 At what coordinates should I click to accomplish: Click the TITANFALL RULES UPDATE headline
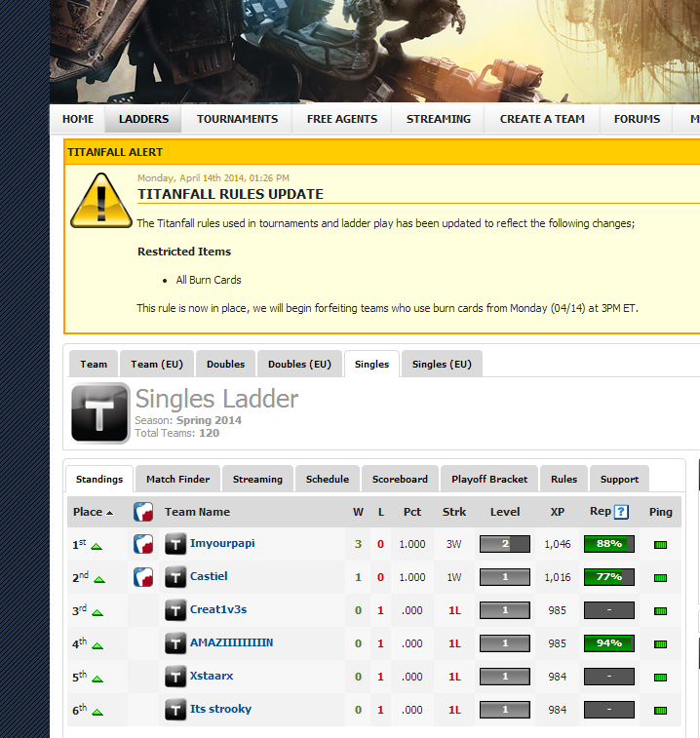pos(230,194)
